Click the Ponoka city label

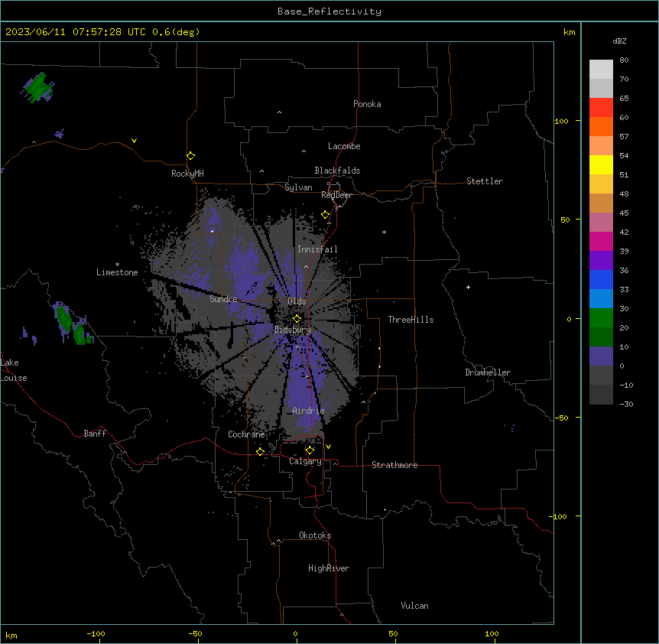point(367,104)
